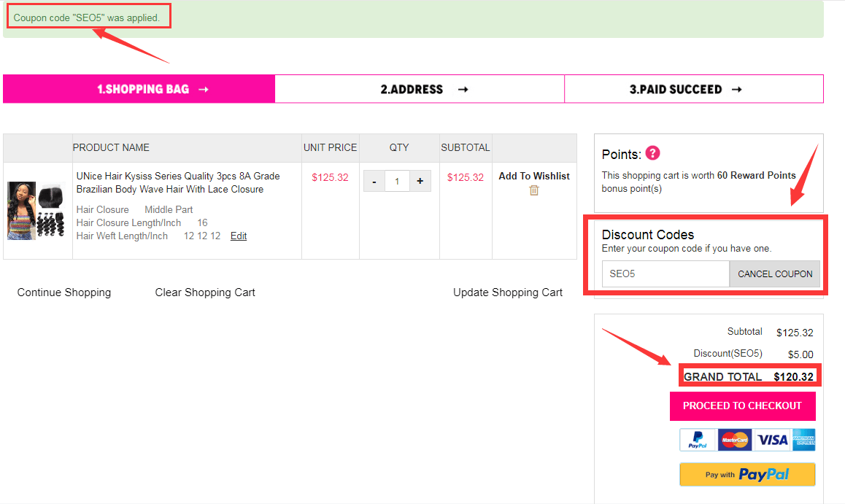Open the 3.Paid Succeed step tab
The width and height of the screenshot is (845, 504).
coord(694,89)
